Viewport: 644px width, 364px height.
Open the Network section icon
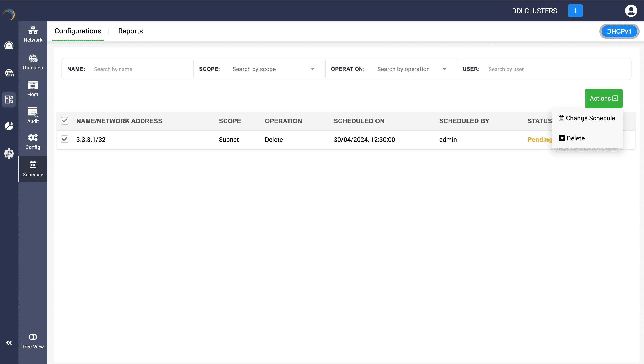click(33, 34)
